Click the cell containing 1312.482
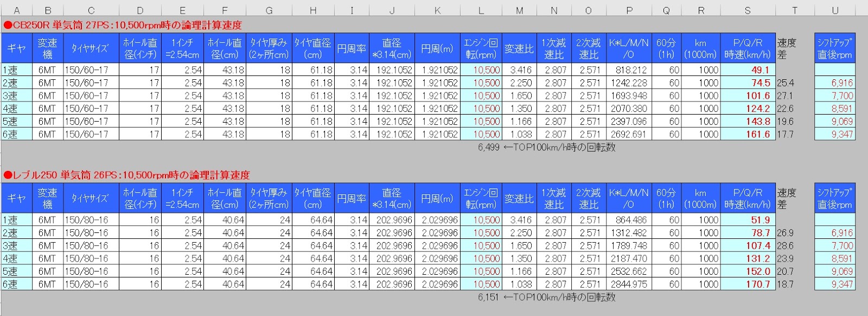Image resolution: width=868 pixels, height=316 pixels. point(629,233)
